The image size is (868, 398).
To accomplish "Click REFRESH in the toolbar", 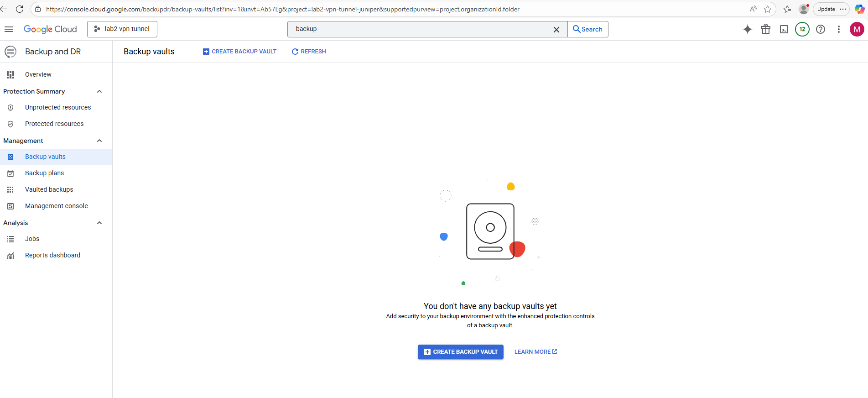I will (309, 52).
